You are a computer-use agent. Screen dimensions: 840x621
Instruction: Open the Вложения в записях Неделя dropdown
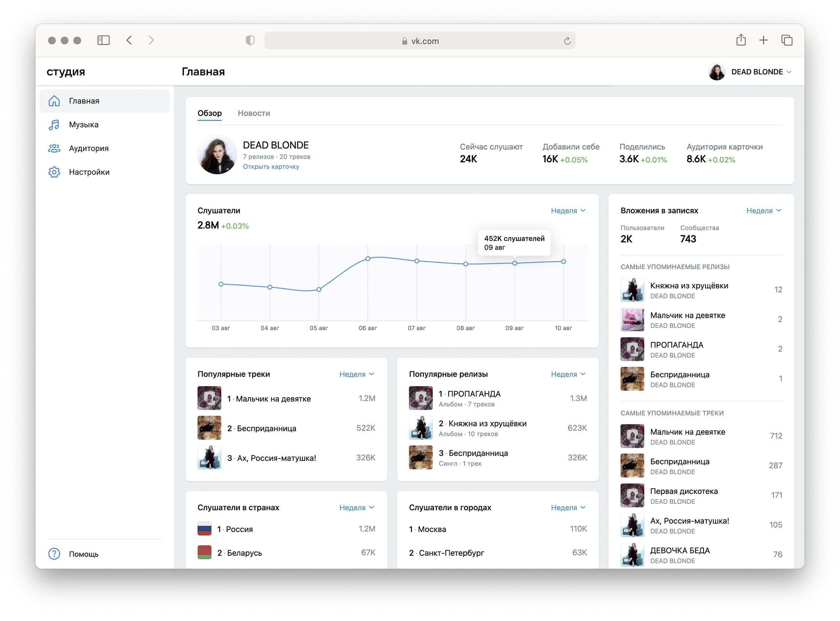pyautogui.click(x=764, y=211)
